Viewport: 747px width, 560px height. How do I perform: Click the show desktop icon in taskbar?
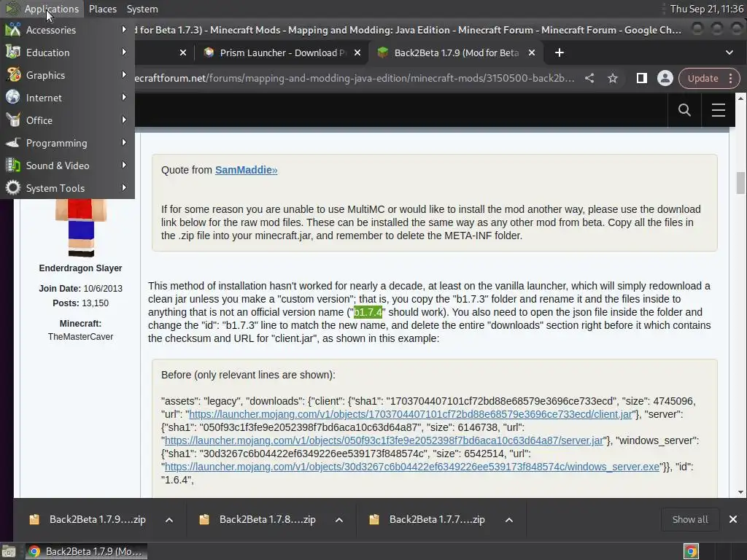click(x=9, y=551)
